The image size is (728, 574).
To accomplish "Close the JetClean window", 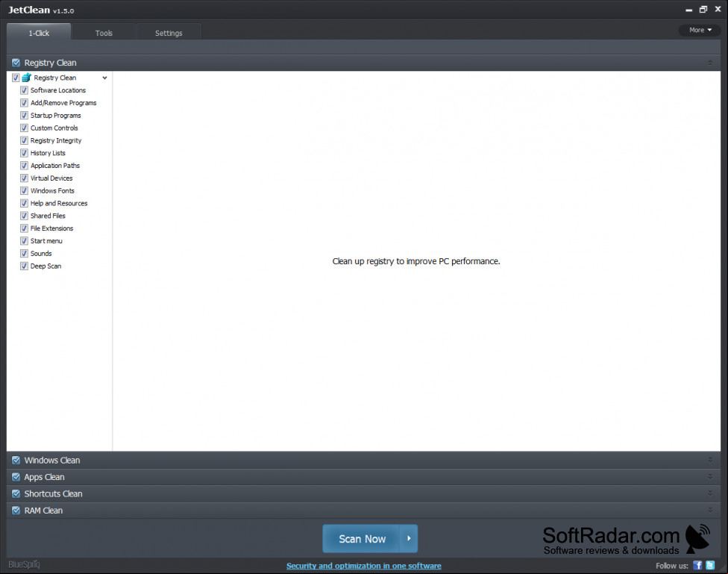I will point(718,9).
